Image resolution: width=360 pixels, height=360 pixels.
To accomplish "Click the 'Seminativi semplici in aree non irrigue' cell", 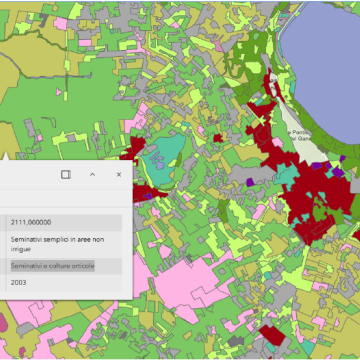I will (x=64, y=244).
